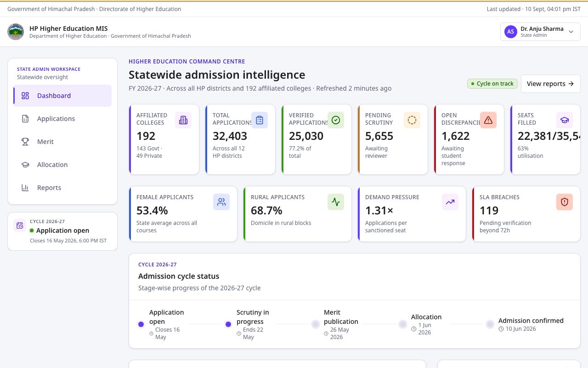Click the Seats Filled graduation cap icon
The height and width of the screenshot is (368, 588).
pyautogui.click(x=565, y=120)
